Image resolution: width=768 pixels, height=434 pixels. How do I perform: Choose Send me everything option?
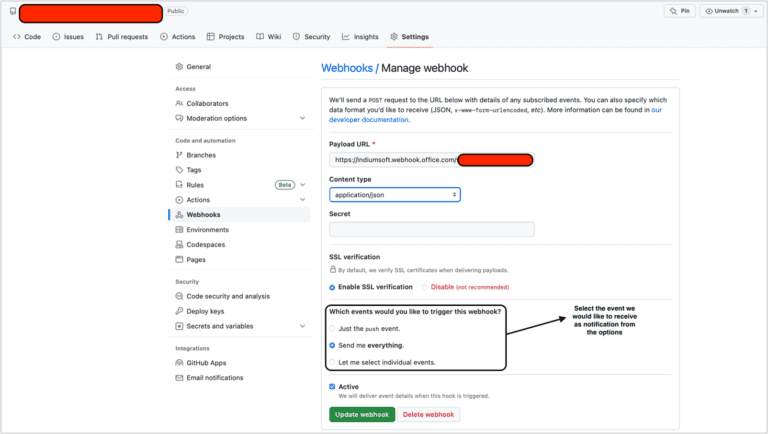point(332,345)
